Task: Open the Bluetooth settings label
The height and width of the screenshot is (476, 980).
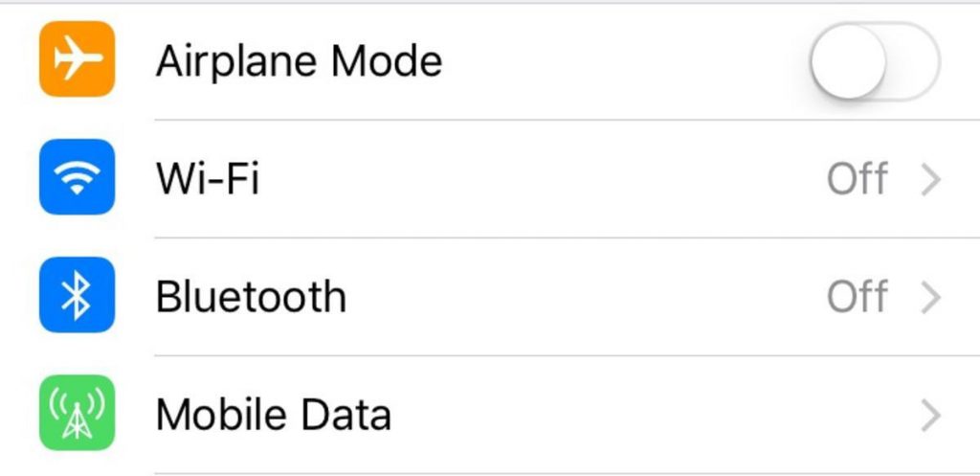Action: click(251, 297)
